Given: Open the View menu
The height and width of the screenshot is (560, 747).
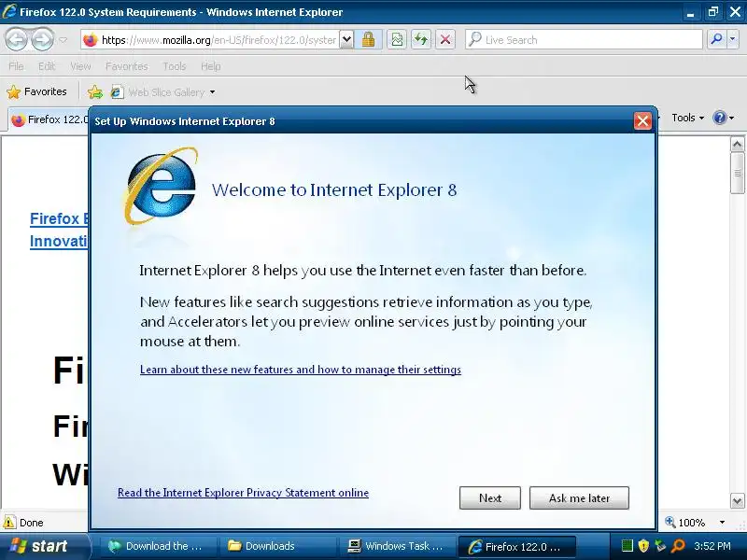Looking at the screenshot, I should coord(80,66).
